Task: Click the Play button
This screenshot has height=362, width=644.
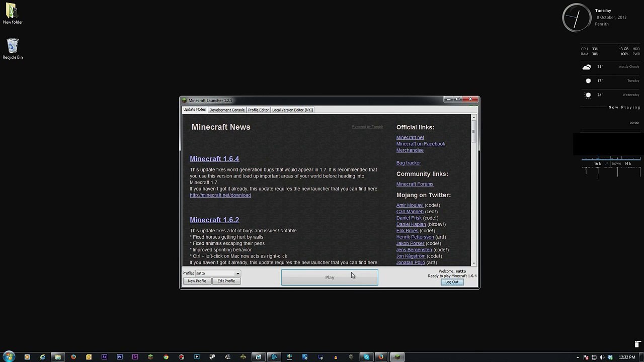Action: (x=330, y=277)
